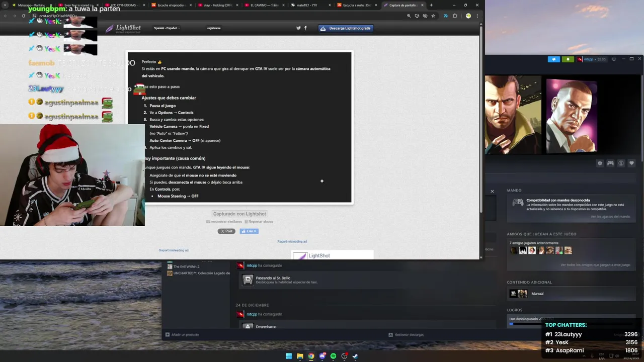This screenshot has height=362, width=644.
Task: Open the Manual under Contenido adicional
Action: (537, 294)
